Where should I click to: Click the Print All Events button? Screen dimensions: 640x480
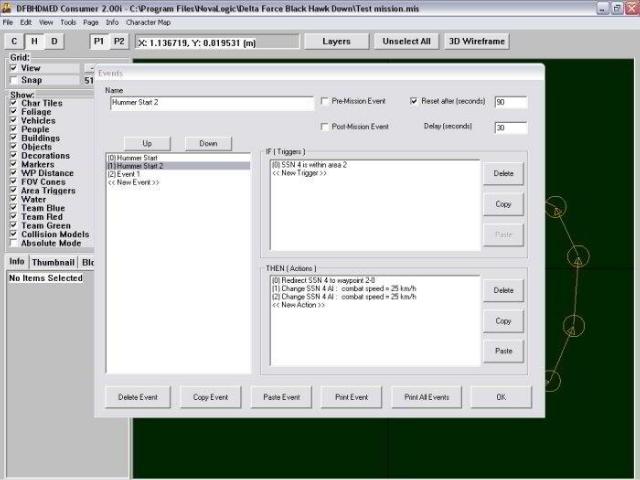426,397
